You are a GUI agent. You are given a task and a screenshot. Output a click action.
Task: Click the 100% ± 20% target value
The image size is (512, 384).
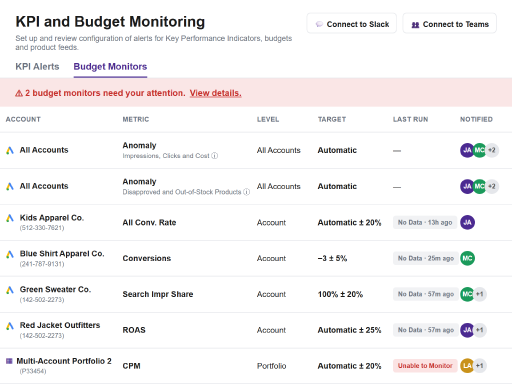340,294
